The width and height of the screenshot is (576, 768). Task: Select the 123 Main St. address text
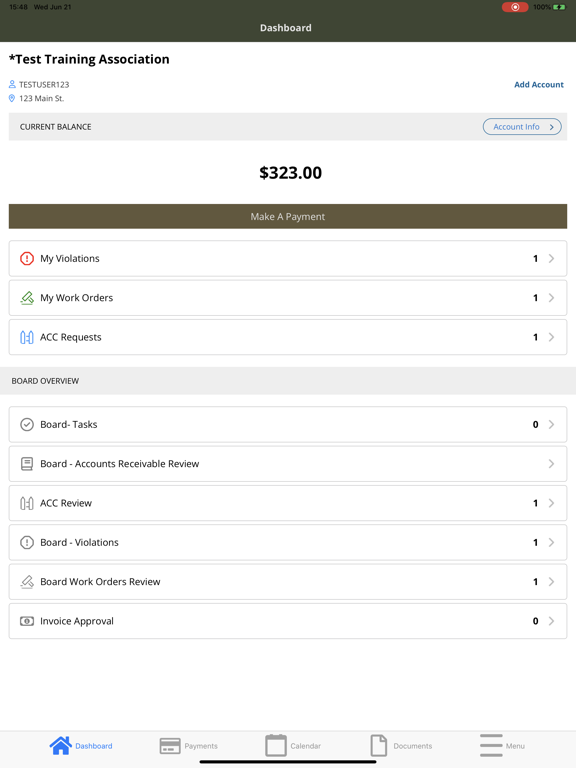42,98
